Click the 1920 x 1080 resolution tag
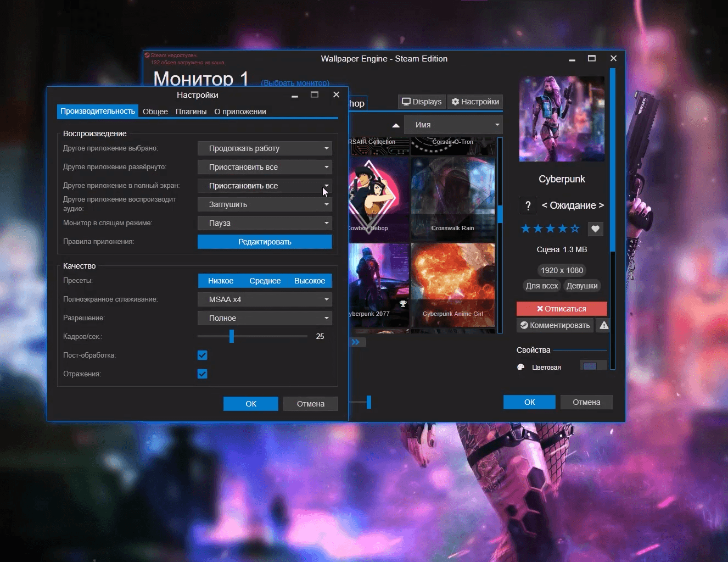The image size is (728, 562). 562,270
